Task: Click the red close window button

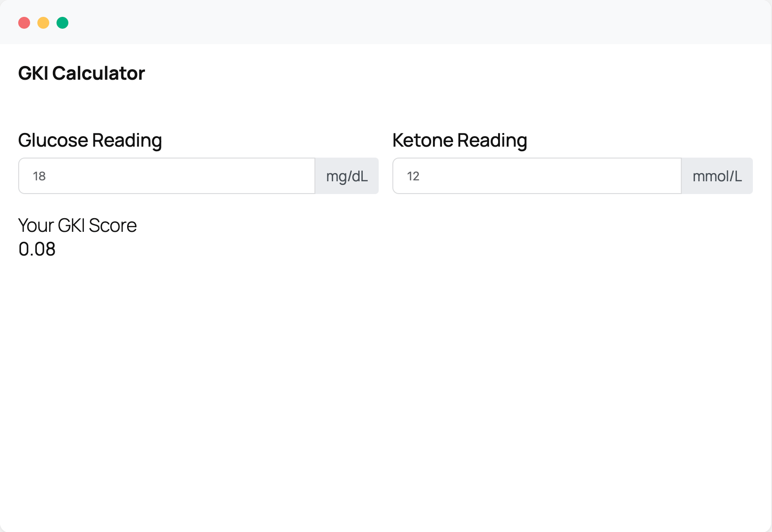Action: coord(24,23)
